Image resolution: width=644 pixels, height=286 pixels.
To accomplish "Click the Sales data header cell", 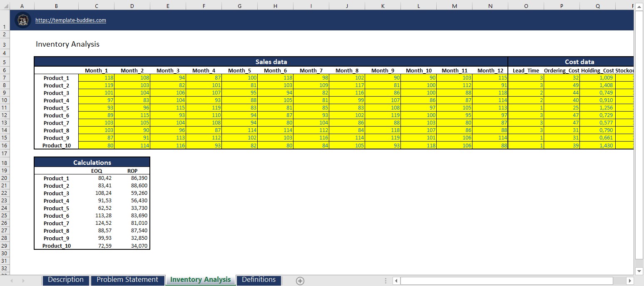I will pos(271,62).
